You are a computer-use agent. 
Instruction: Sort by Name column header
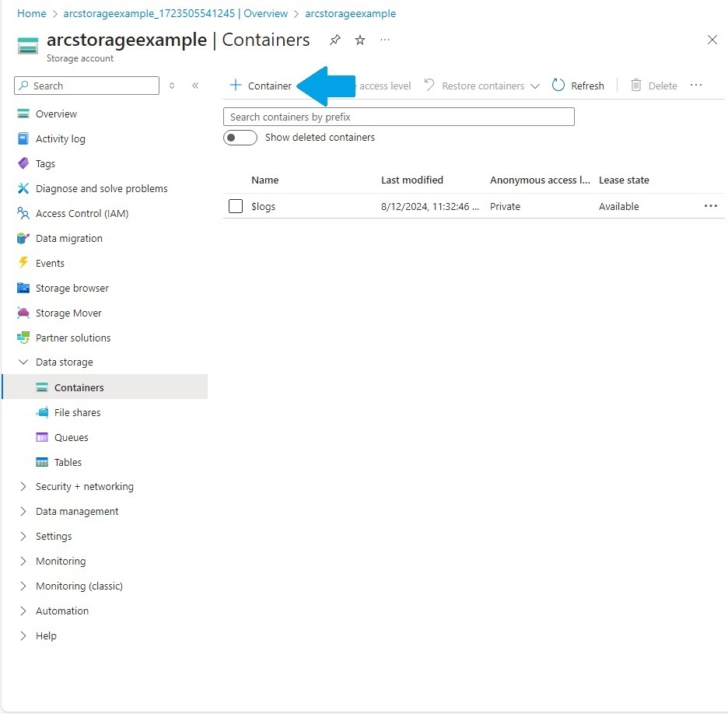coord(264,180)
